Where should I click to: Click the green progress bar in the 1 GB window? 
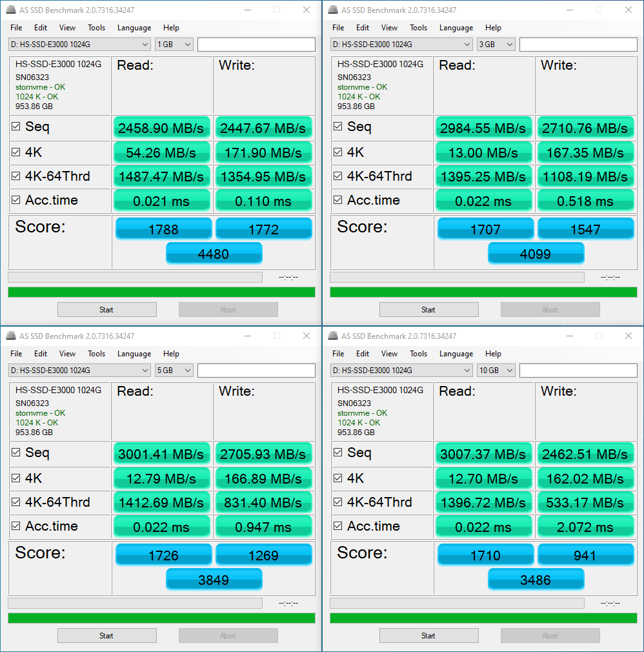click(x=161, y=292)
